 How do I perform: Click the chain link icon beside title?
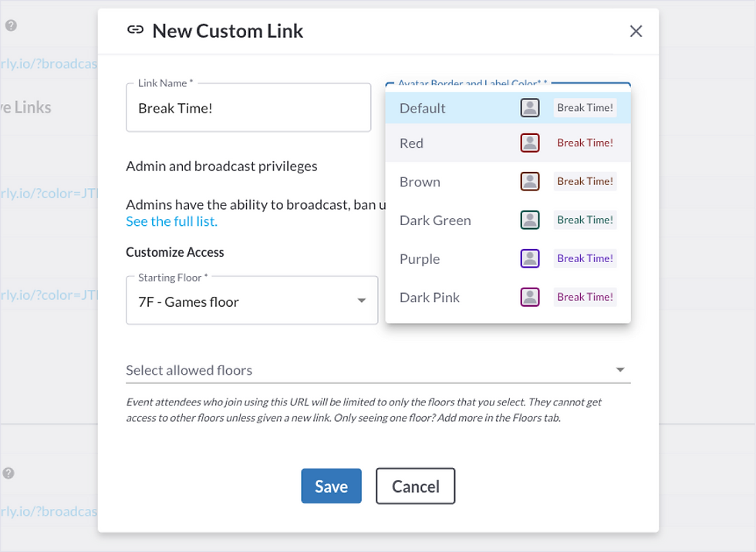(x=135, y=30)
